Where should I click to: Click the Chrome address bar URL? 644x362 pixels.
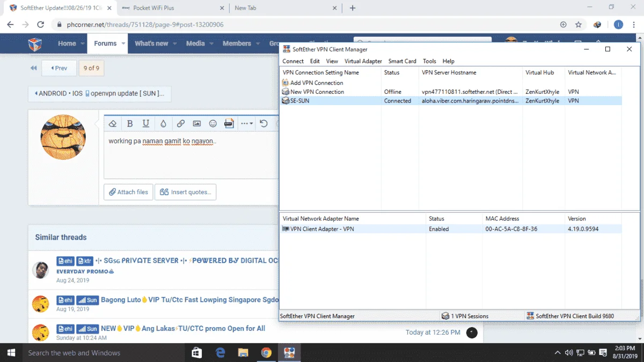(x=144, y=25)
